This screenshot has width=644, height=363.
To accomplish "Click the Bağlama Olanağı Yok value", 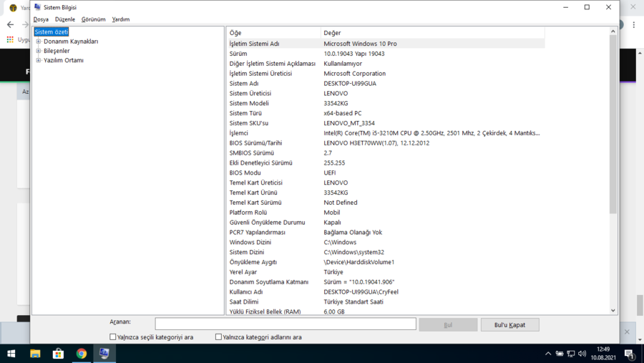I will click(353, 232).
